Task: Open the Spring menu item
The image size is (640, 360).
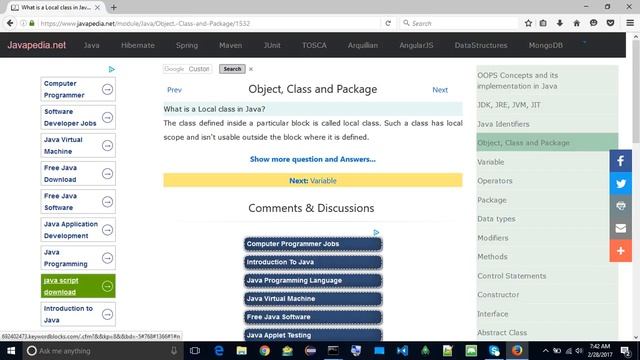Action: pyautogui.click(x=187, y=45)
